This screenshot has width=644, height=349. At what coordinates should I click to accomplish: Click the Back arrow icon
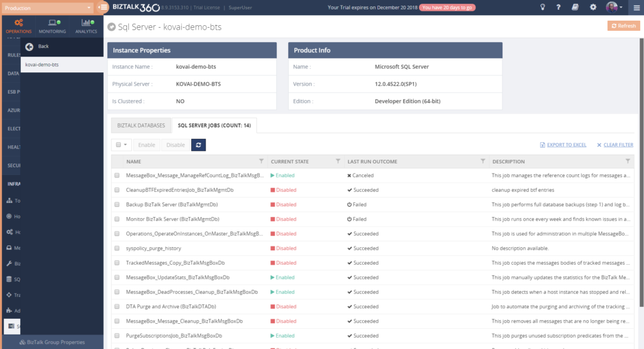(29, 47)
